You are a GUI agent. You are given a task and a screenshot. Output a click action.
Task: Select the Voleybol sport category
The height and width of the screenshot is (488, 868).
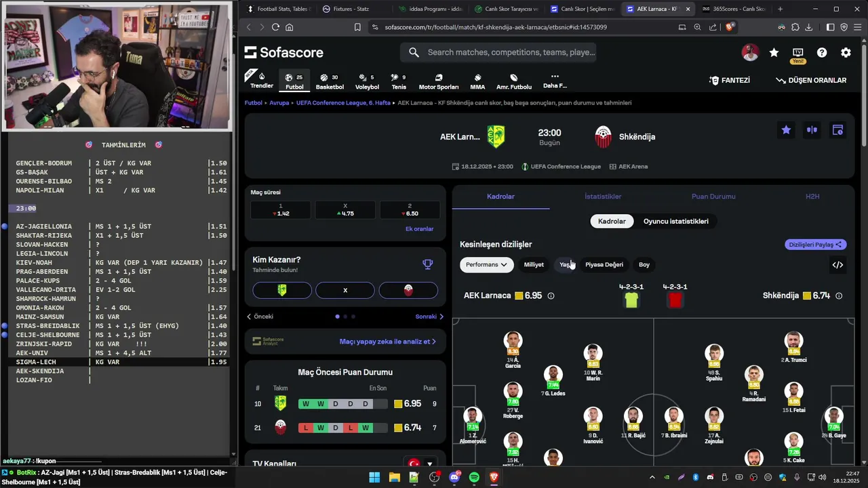tap(367, 81)
